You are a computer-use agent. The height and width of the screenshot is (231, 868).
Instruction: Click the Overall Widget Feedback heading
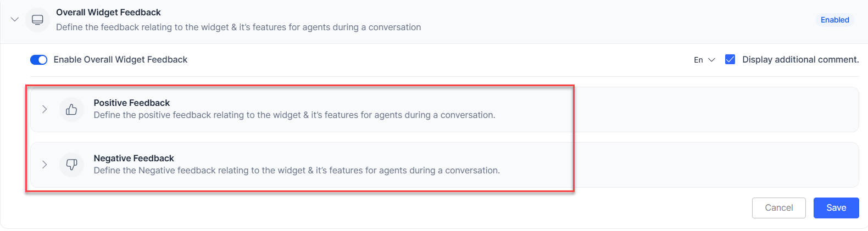click(108, 12)
